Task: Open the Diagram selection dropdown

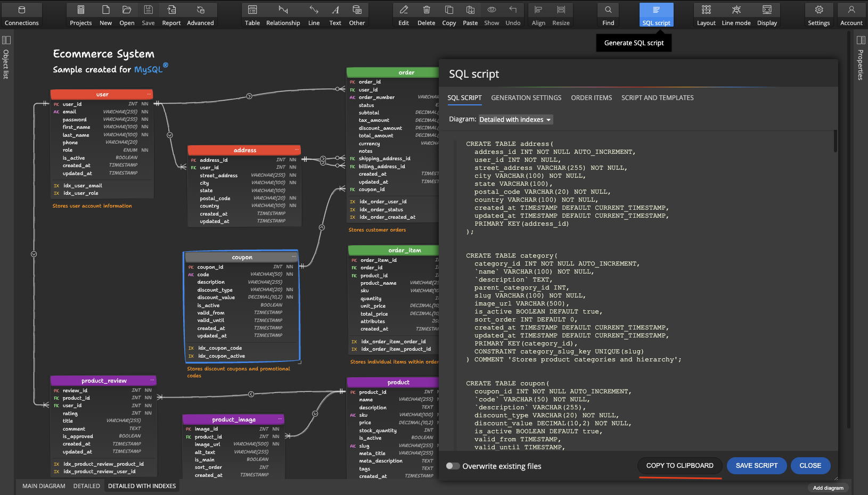Action: [515, 120]
